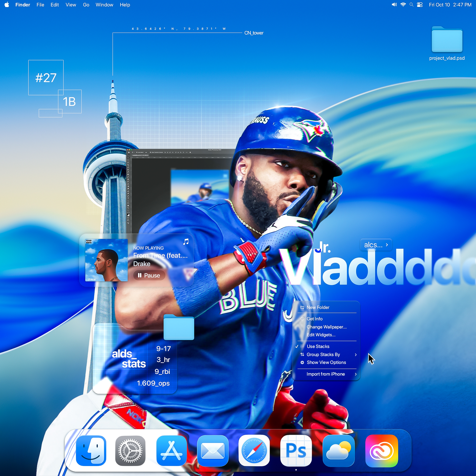The image size is (476, 476).
Task: Open Adobe Creative Cloud in dock
Action: [381, 451]
